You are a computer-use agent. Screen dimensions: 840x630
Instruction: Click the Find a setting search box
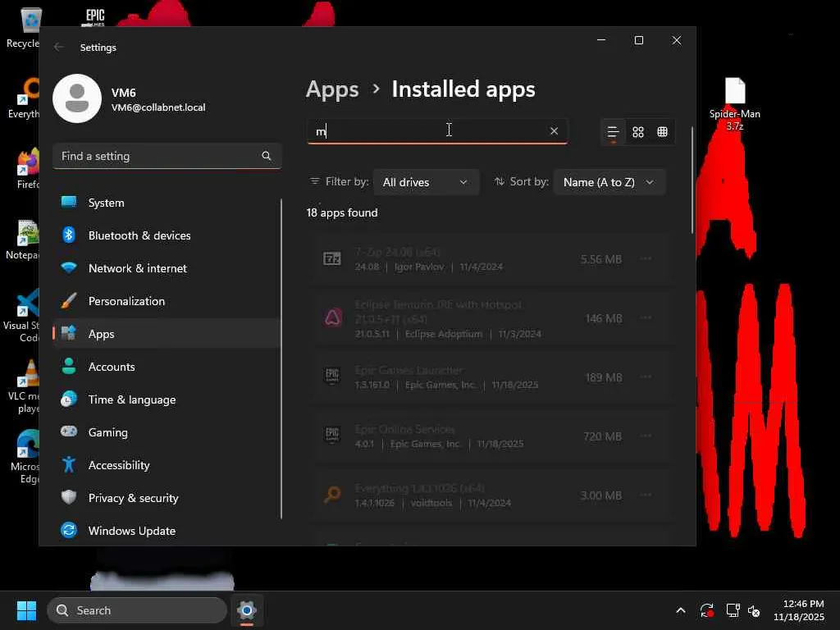click(x=167, y=156)
